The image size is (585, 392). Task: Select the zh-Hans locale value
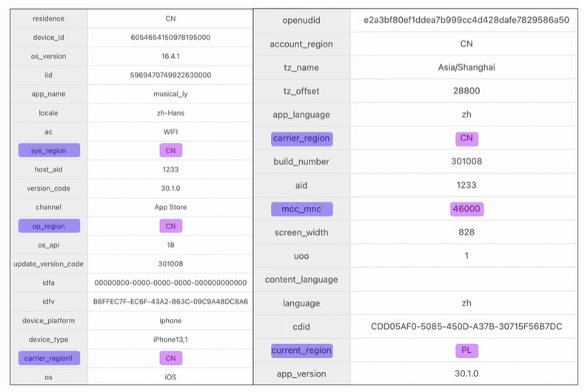(170, 113)
